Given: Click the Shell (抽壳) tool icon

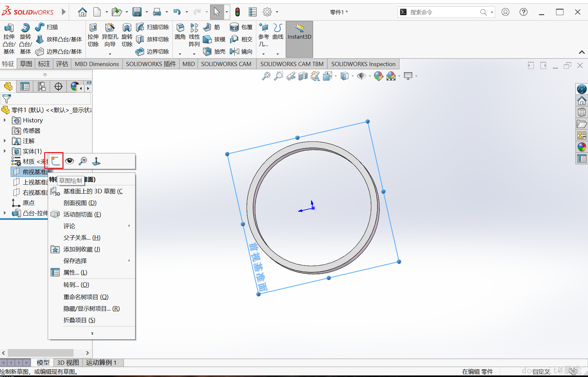Looking at the screenshot, I should (208, 52).
